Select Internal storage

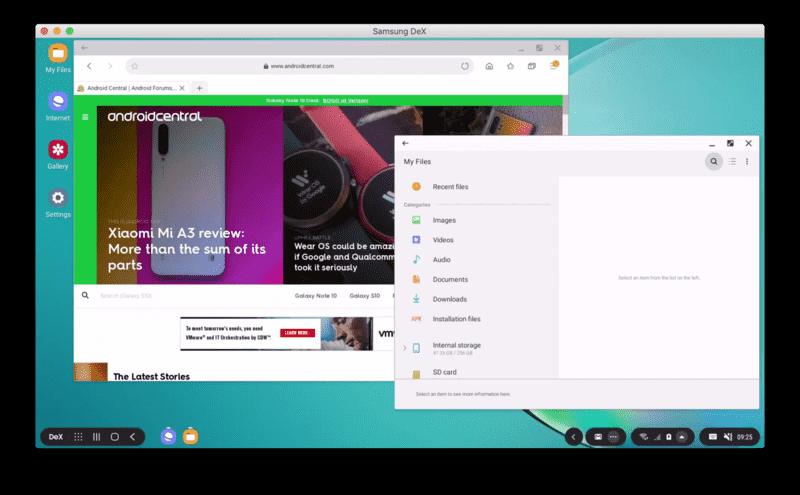click(x=456, y=348)
